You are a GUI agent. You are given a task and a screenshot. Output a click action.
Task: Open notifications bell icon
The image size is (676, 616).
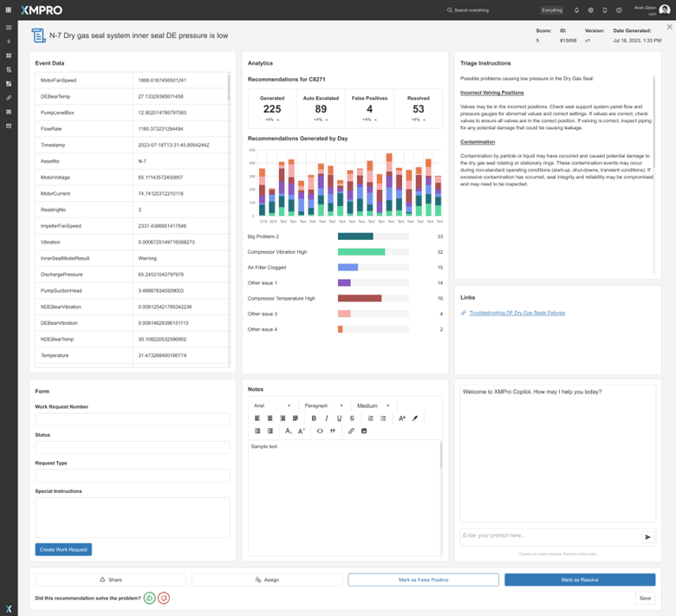click(x=576, y=10)
